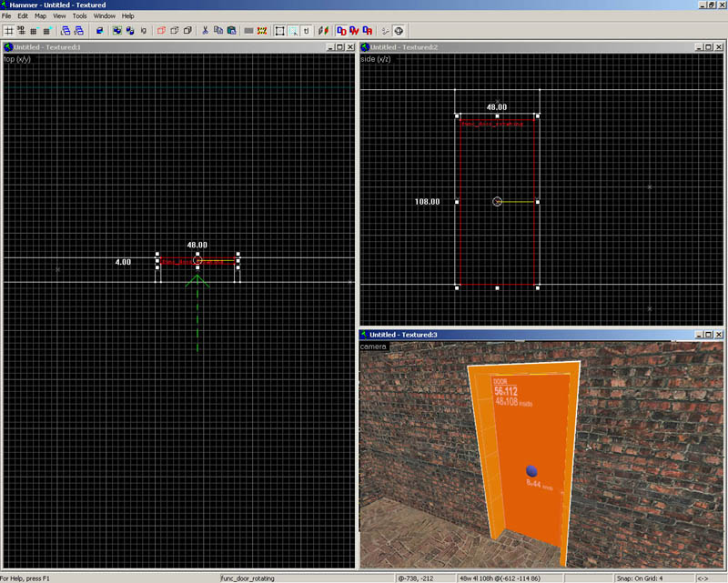Click the Copy icon in toolbar

(218, 31)
